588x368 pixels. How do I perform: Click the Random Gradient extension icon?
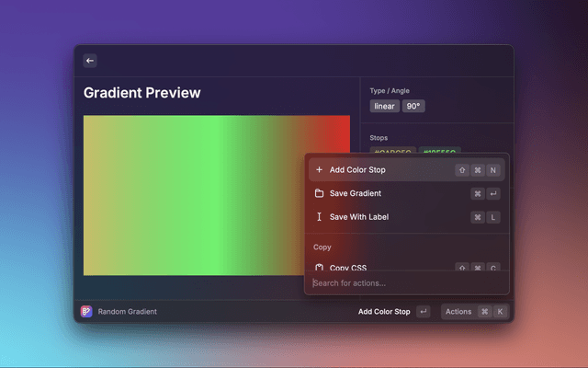(86, 312)
